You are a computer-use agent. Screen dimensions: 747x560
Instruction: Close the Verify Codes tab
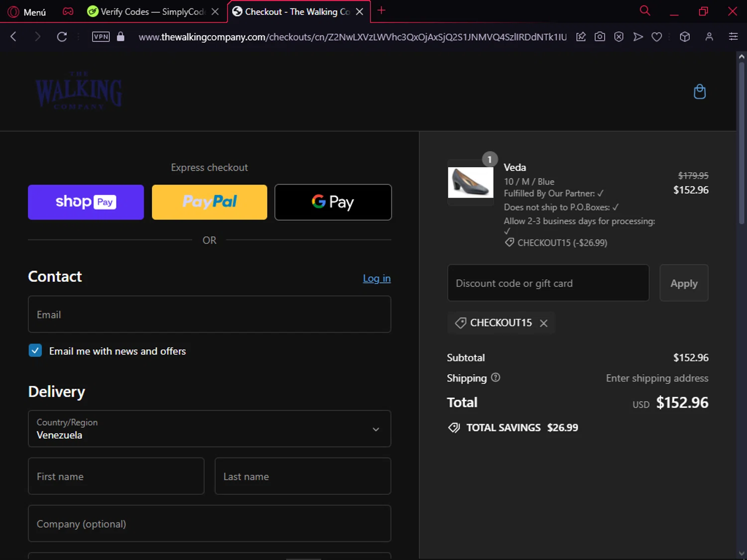(215, 11)
